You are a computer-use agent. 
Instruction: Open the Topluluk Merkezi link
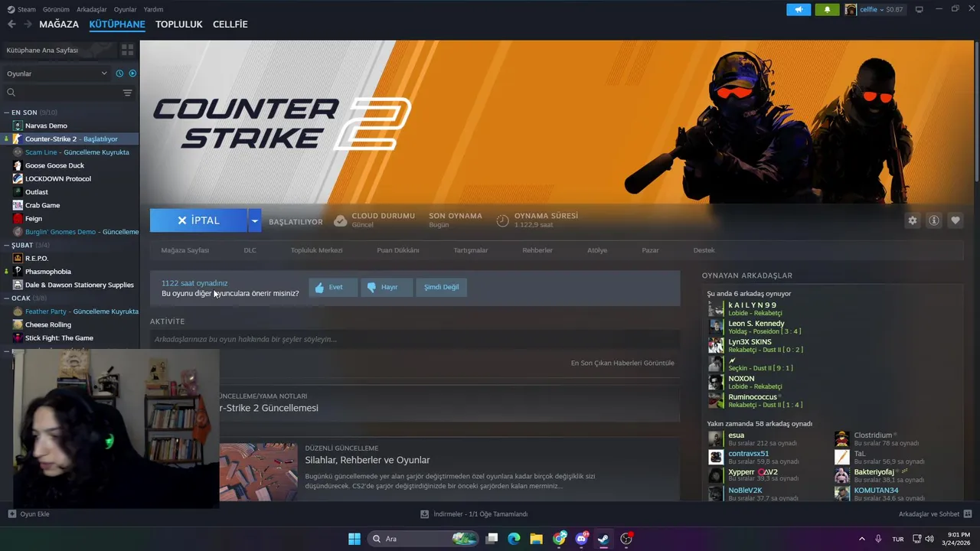(316, 250)
